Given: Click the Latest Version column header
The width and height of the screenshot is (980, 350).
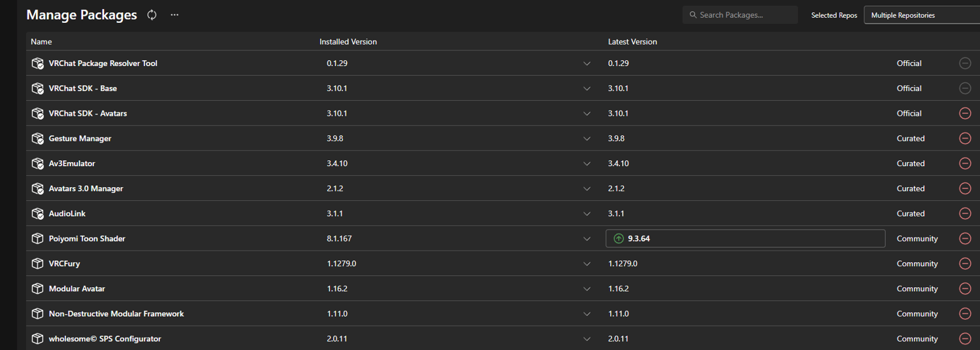Looking at the screenshot, I should 632,42.
